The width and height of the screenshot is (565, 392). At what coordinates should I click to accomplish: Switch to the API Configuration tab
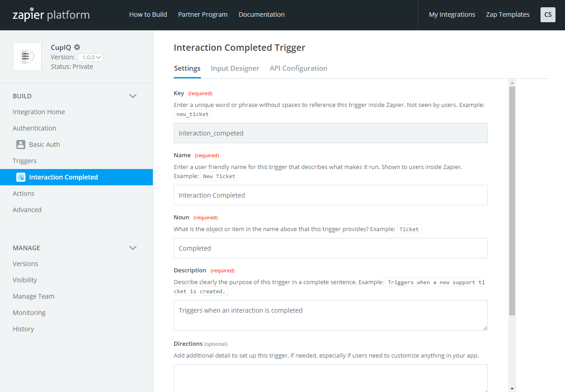click(x=298, y=68)
